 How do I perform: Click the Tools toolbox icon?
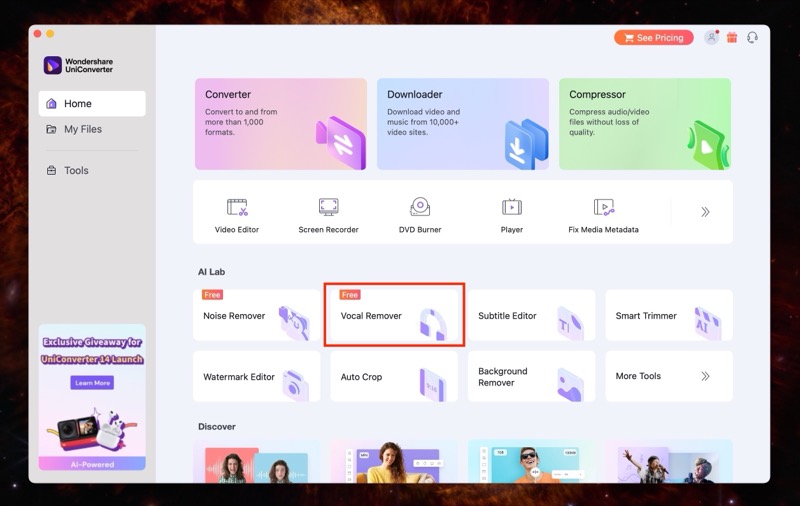coord(52,170)
